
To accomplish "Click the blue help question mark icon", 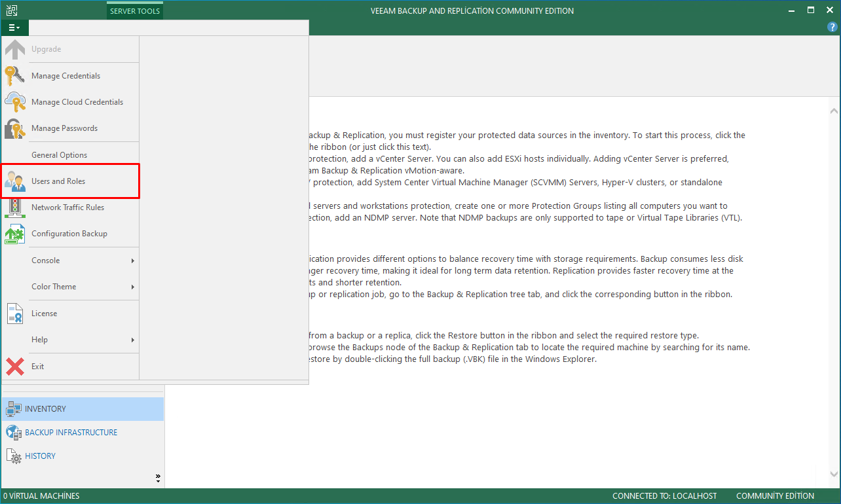I will pos(832,27).
